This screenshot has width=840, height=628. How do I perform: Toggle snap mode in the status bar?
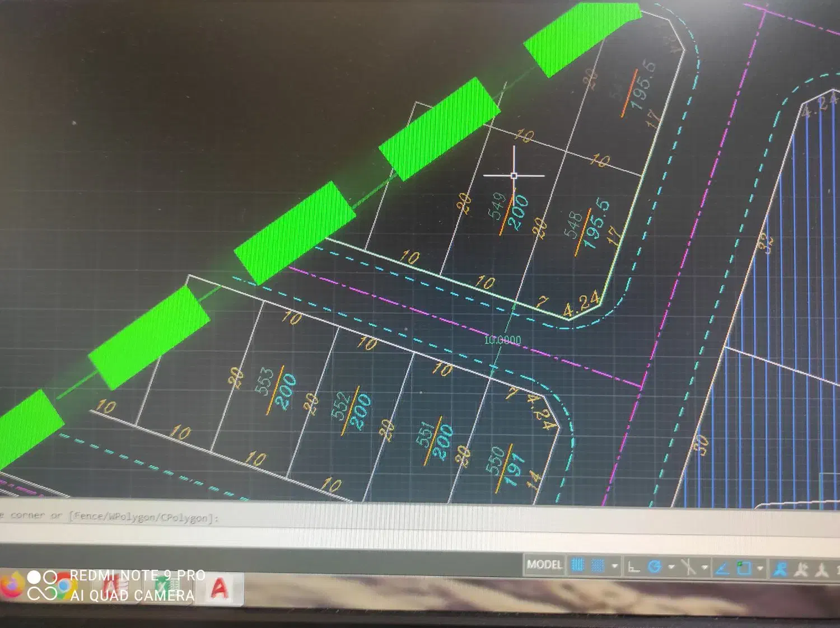pyautogui.click(x=598, y=566)
